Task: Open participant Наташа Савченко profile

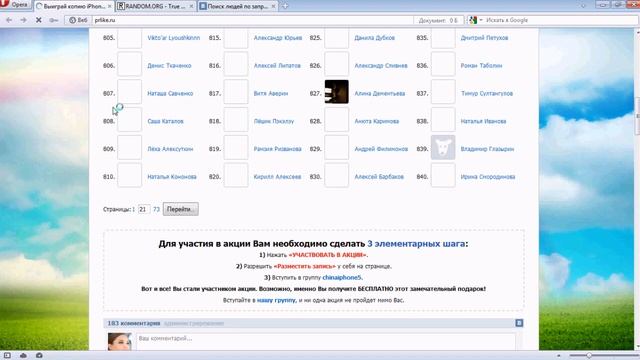Action: [x=170, y=93]
